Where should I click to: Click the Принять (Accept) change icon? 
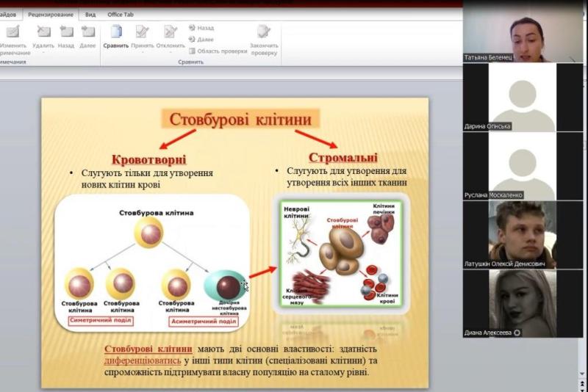(142, 32)
